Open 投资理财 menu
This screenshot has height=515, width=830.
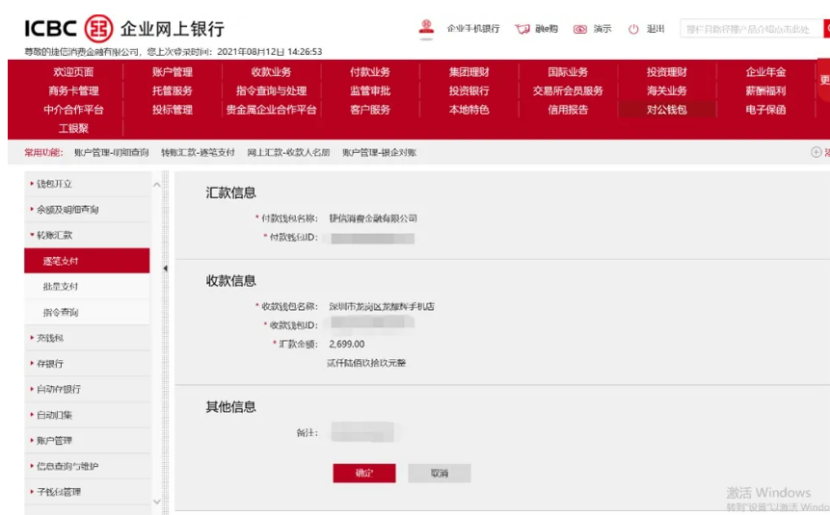pyautogui.click(x=667, y=72)
